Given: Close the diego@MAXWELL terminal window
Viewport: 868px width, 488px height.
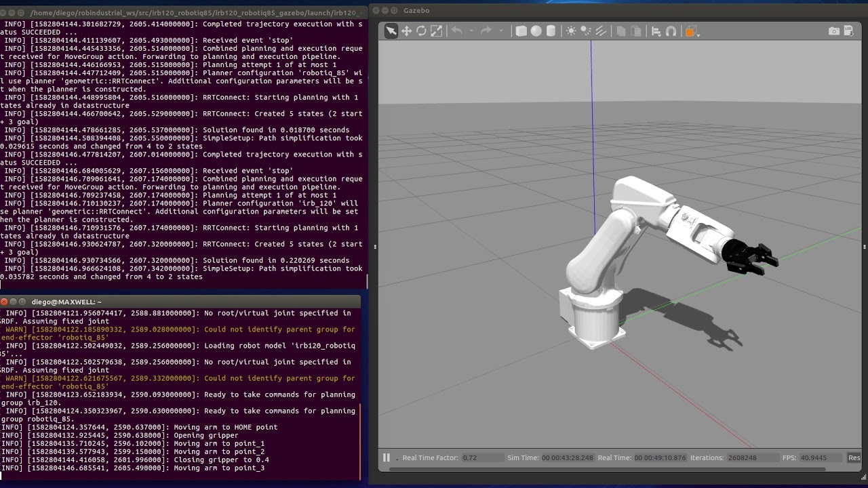Looking at the screenshot, I should tap(4, 302).
